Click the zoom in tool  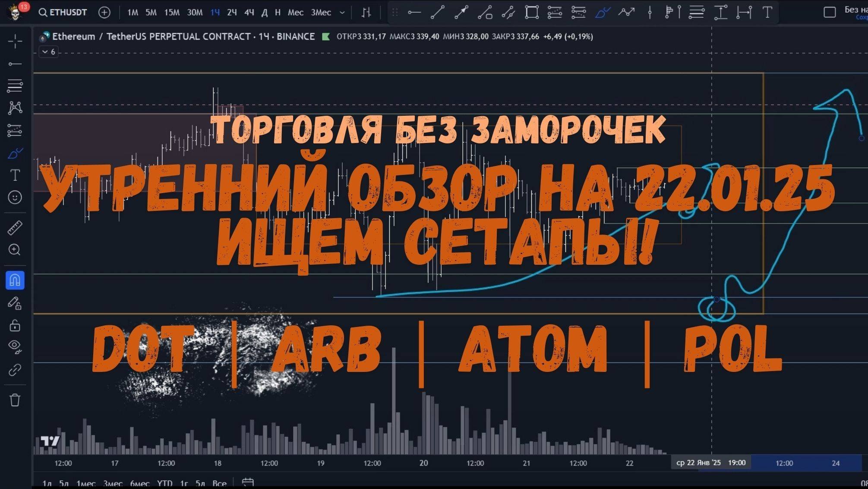[x=15, y=250]
